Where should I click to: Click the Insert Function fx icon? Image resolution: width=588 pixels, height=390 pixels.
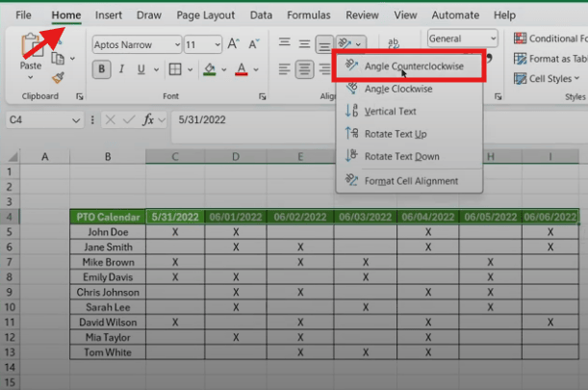148,119
